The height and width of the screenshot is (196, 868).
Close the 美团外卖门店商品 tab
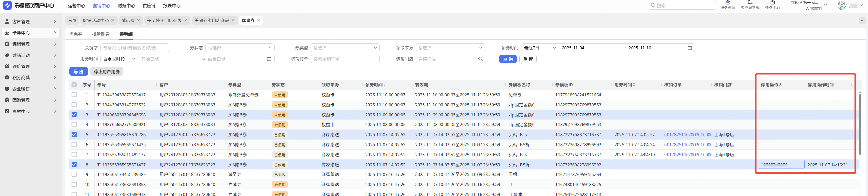coord(233,20)
